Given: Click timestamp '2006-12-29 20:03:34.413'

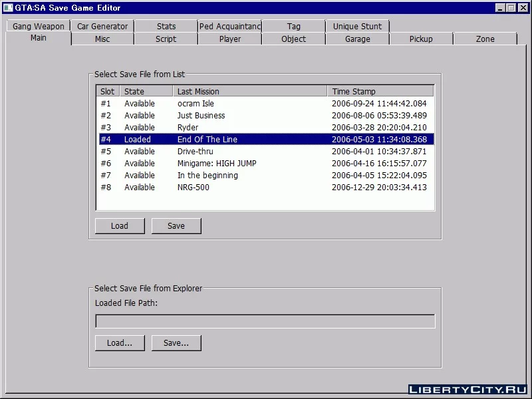Looking at the screenshot, I should point(379,188).
